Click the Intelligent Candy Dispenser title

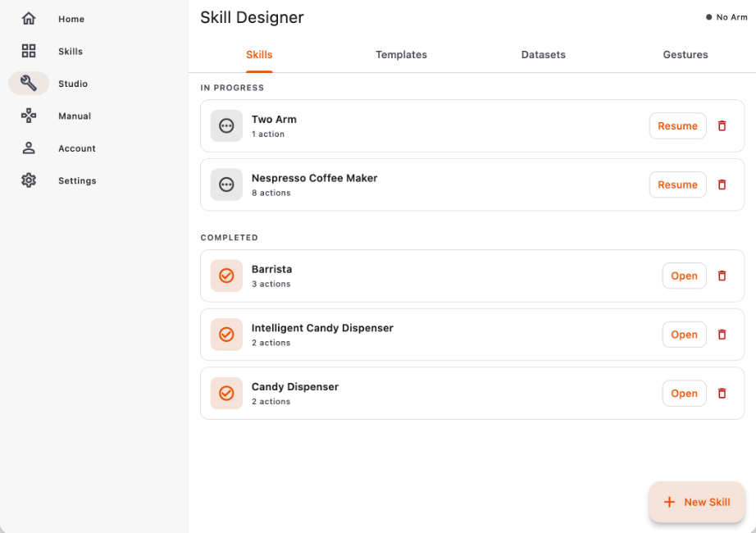click(322, 328)
